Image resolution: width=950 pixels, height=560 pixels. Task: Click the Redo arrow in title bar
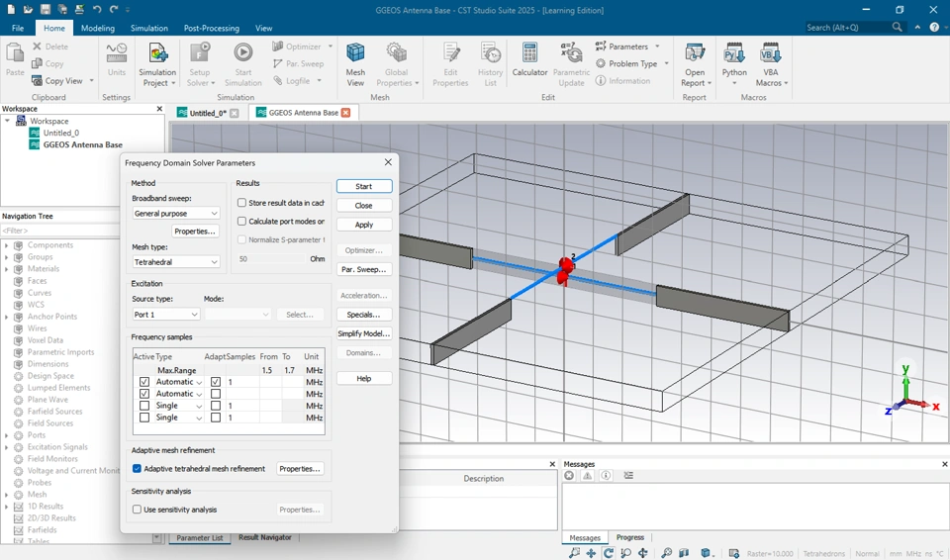point(114,10)
